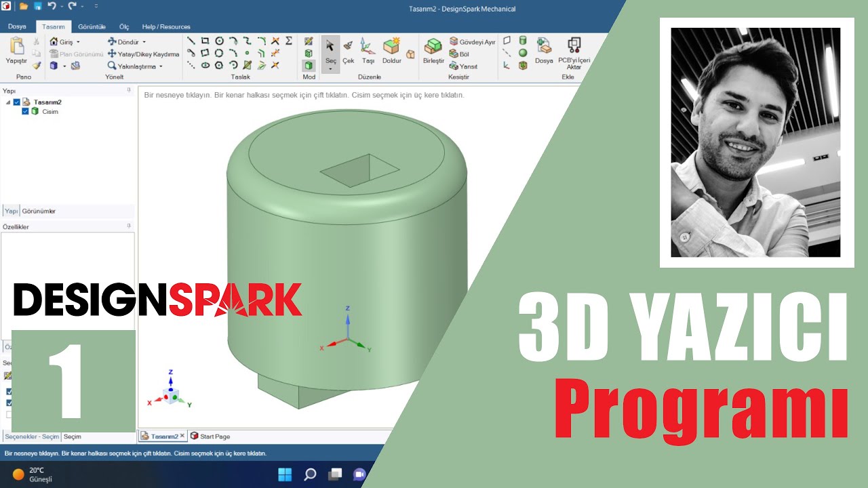Image resolution: width=868 pixels, height=488 pixels.
Task: Select the Circle sketch tool
Action: tap(219, 41)
